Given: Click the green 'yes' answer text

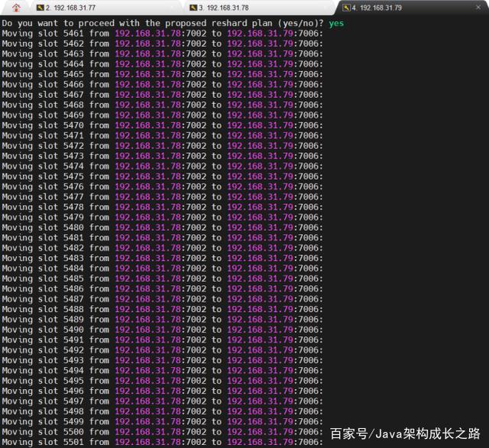Looking at the screenshot, I should click(x=336, y=24).
